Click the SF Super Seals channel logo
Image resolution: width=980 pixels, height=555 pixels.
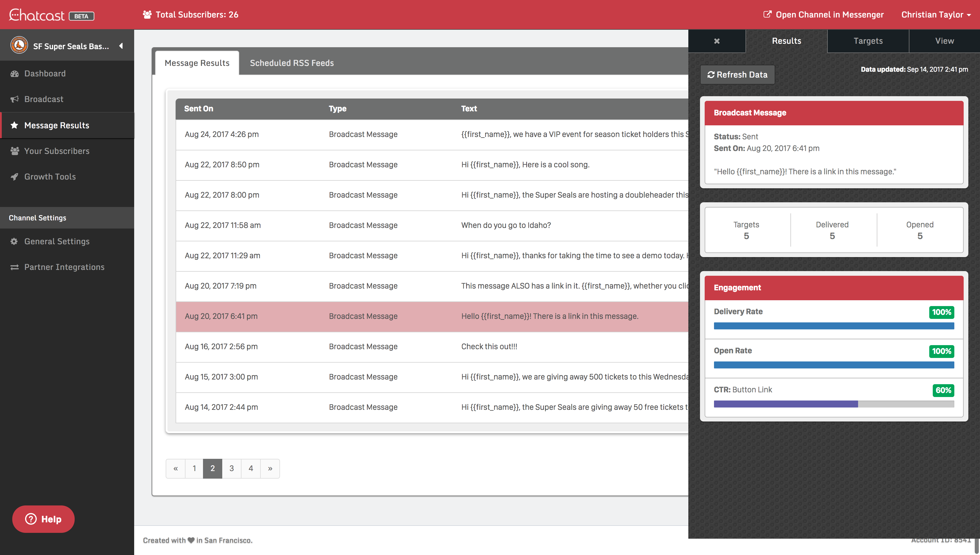pos(19,45)
